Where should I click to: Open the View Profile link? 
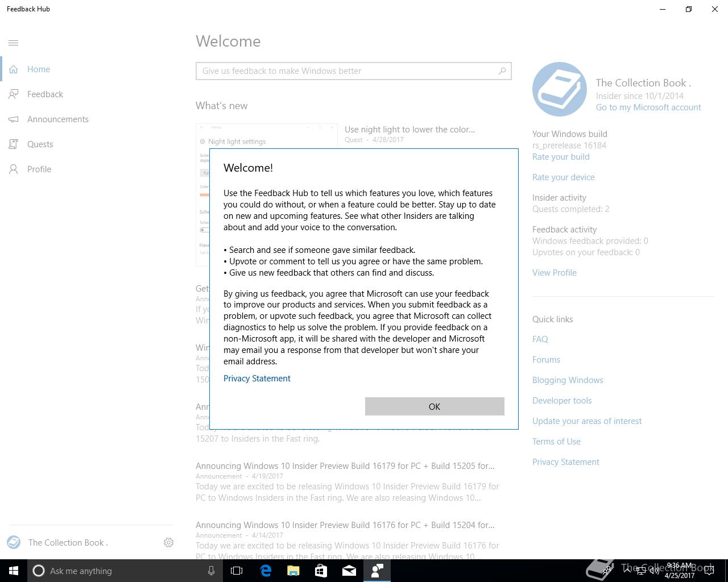click(x=555, y=273)
